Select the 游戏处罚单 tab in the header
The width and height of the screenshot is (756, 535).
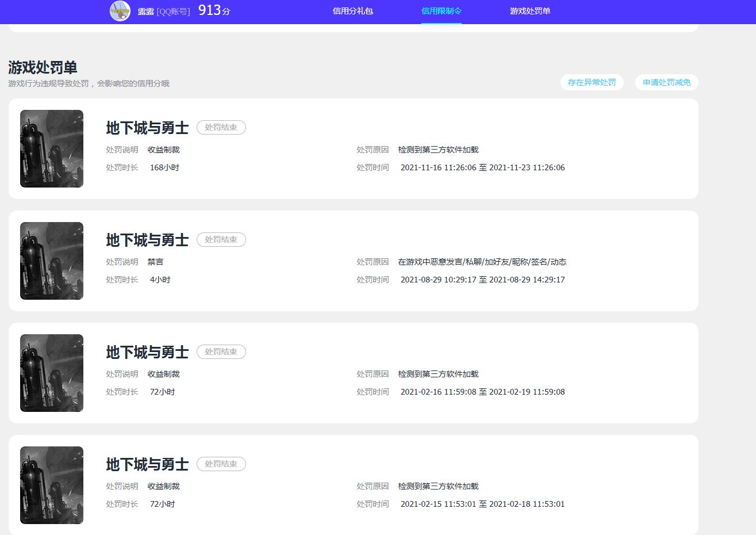pyautogui.click(x=530, y=11)
